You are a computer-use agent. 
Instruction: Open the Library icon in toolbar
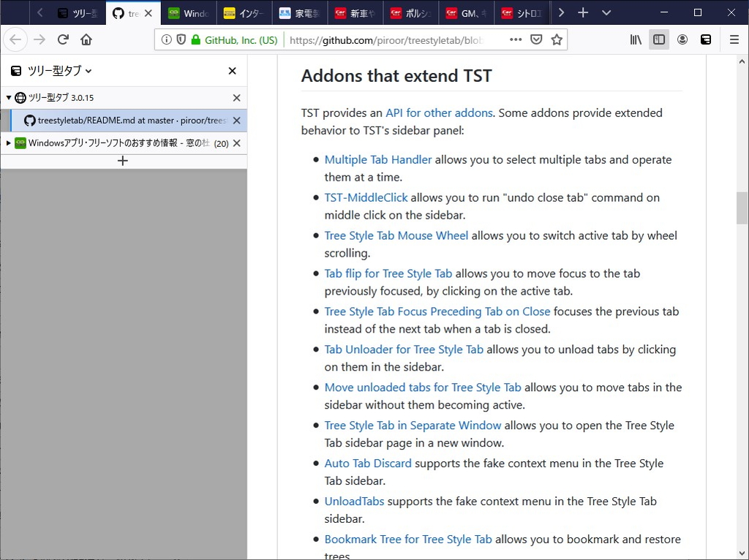636,39
